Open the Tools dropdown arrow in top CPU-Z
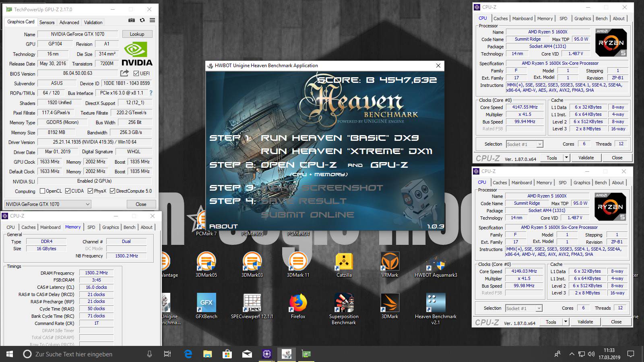644x362 pixels. tap(566, 158)
